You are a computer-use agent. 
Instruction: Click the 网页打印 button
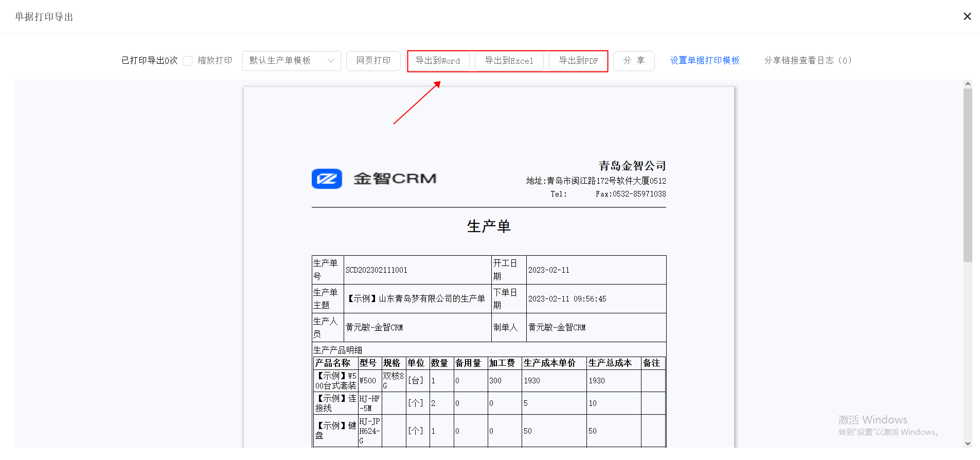373,61
